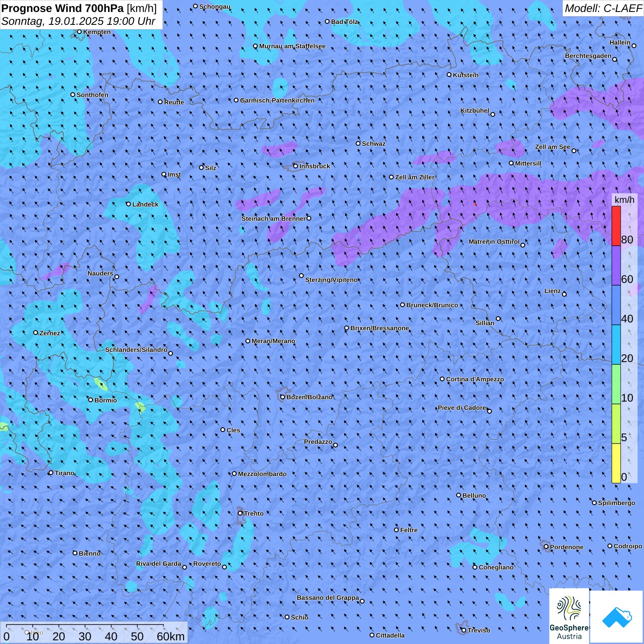Click the Reutte city label
This screenshot has width=644, height=644.
pyautogui.click(x=174, y=102)
